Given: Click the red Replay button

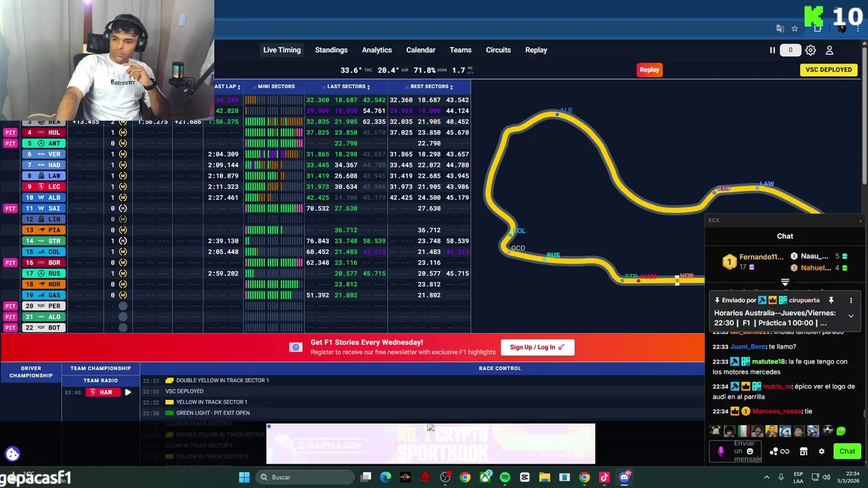Looking at the screenshot, I should point(649,70).
